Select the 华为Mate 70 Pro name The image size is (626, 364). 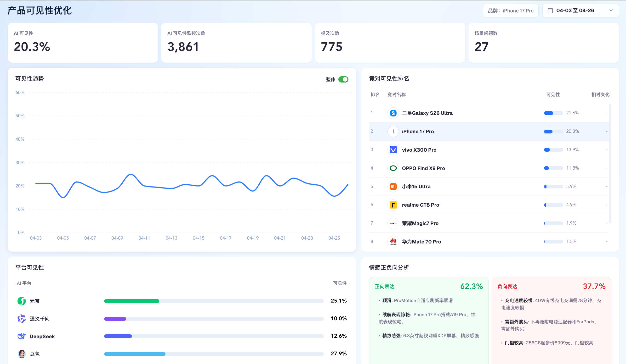[421, 242]
